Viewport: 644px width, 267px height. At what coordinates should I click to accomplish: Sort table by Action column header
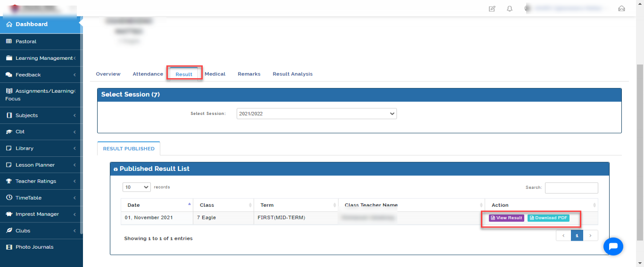[x=541, y=205]
